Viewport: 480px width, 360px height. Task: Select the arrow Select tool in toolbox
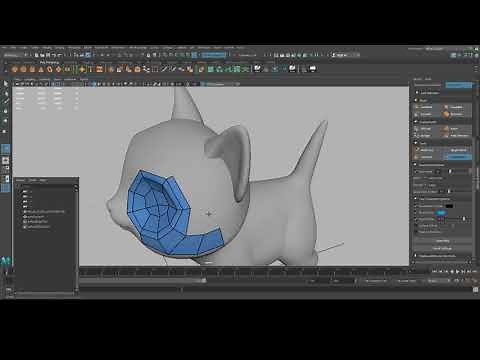(x=5, y=83)
